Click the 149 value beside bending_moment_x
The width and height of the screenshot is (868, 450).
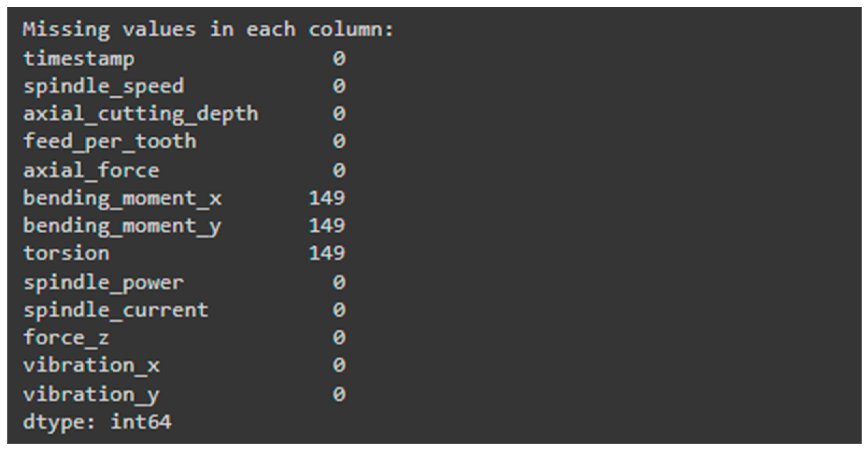coord(327,199)
